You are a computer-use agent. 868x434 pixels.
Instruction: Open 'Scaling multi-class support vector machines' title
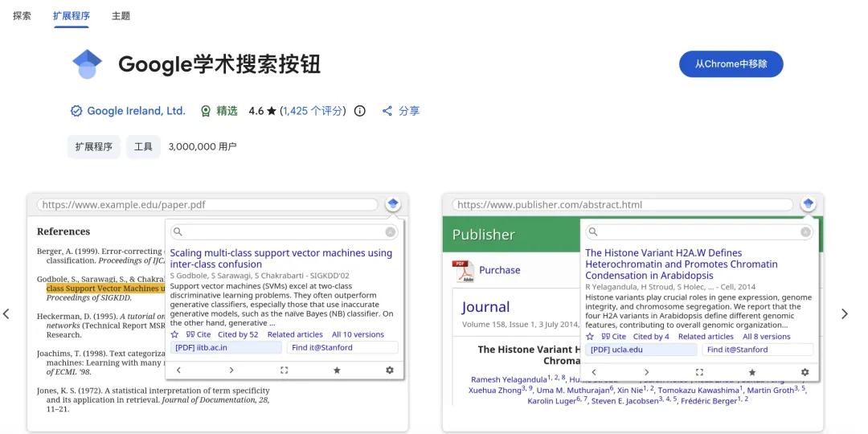(280, 259)
